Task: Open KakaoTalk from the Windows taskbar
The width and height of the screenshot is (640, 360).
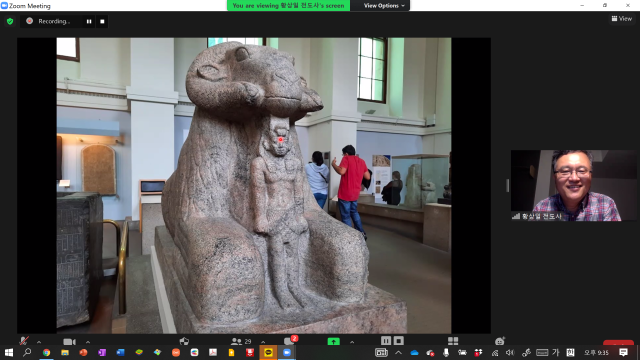Action: [268, 352]
